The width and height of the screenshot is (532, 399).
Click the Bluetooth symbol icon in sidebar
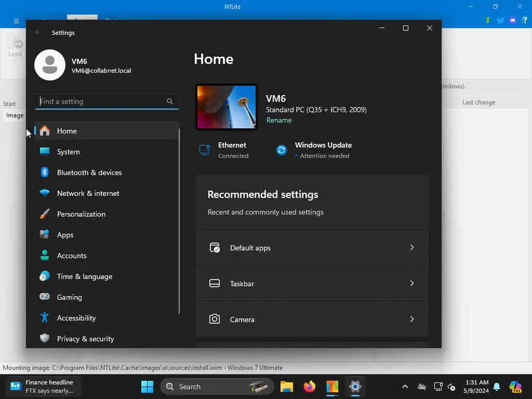pyautogui.click(x=45, y=172)
